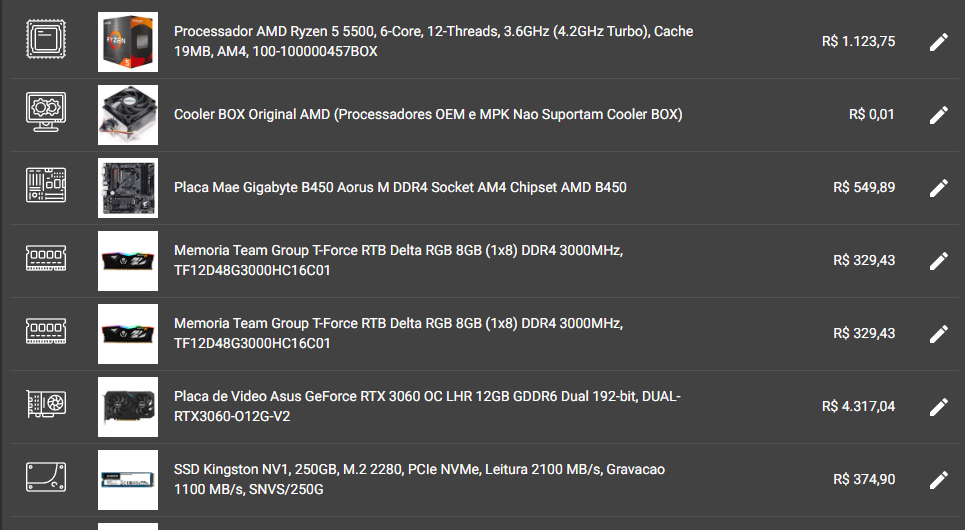Click the R$ 4.317,04 price
The height and width of the screenshot is (530, 965).
[859, 406]
